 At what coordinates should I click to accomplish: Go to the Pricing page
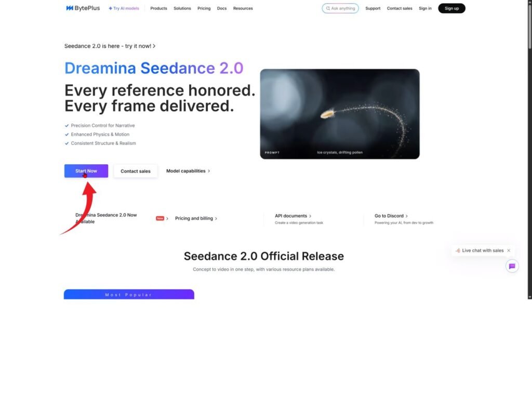(204, 8)
